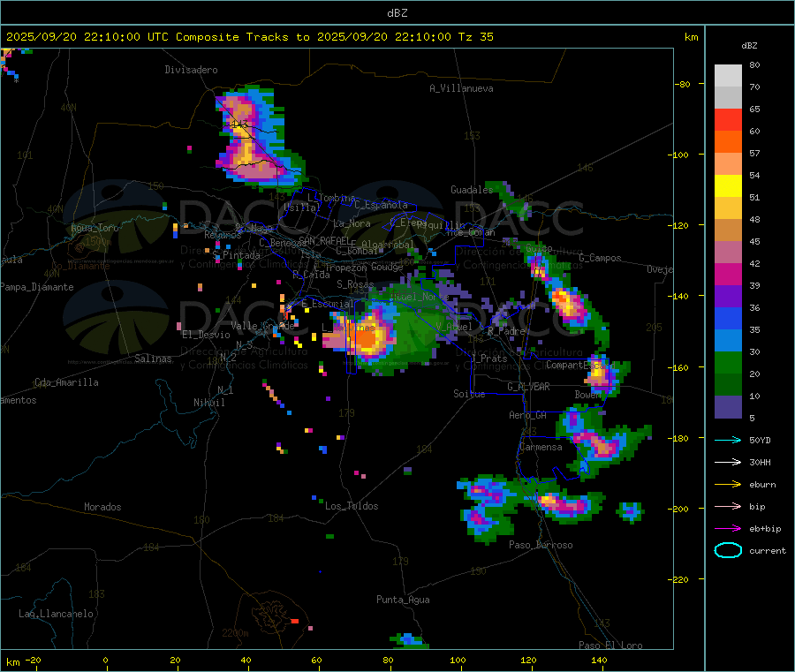Click the 'Los_Toldos' map label

[x=352, y=506]
